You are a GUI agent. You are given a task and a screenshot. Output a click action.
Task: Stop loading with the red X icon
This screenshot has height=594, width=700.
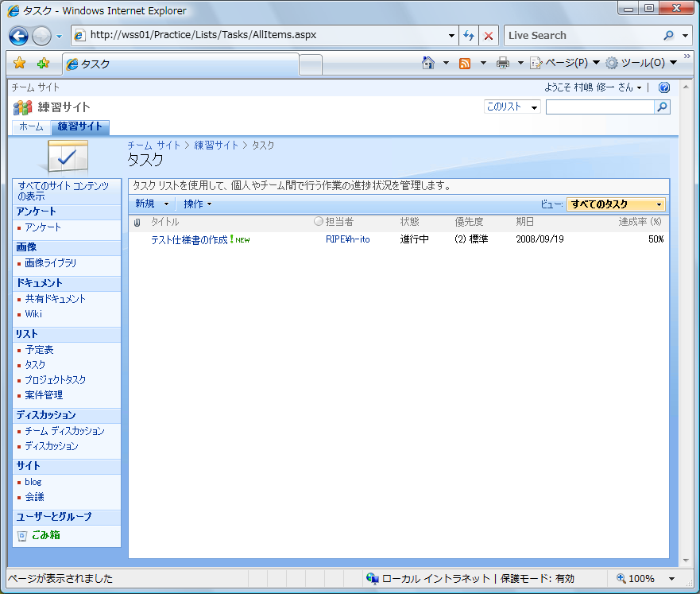pyautogui.click(x=489, y=35)
